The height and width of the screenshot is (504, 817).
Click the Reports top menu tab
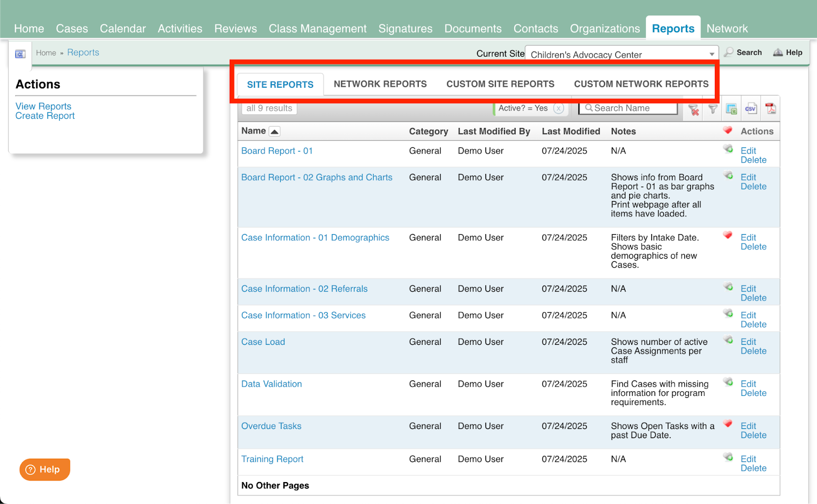[673, 29]
